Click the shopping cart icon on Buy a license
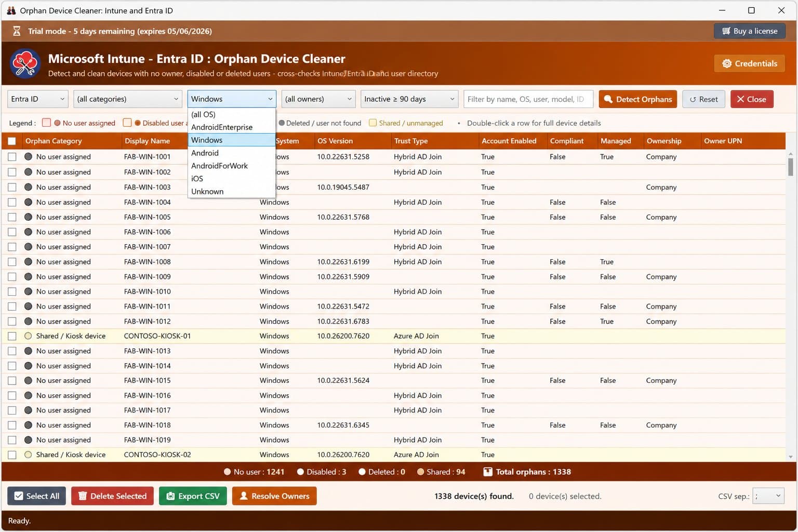Screen dimensions: 798x532 (726, 31)
